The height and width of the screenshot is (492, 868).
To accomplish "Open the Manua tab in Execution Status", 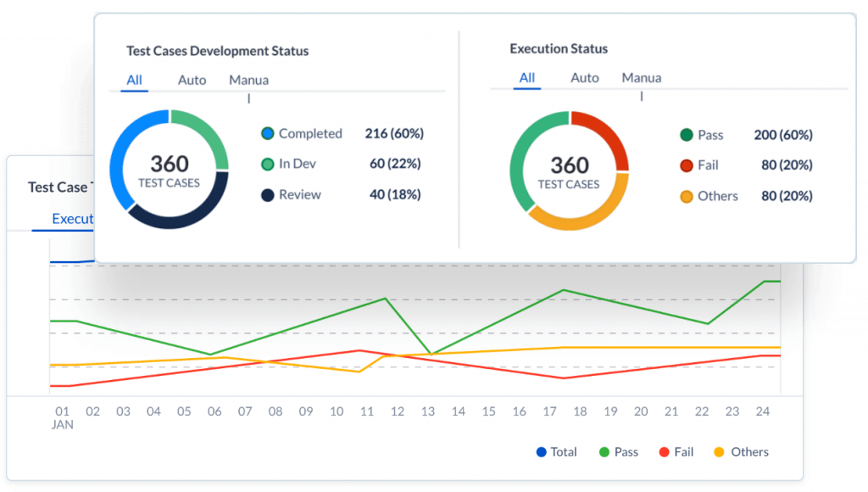I will pyautogui.click(x=642, y=77).
